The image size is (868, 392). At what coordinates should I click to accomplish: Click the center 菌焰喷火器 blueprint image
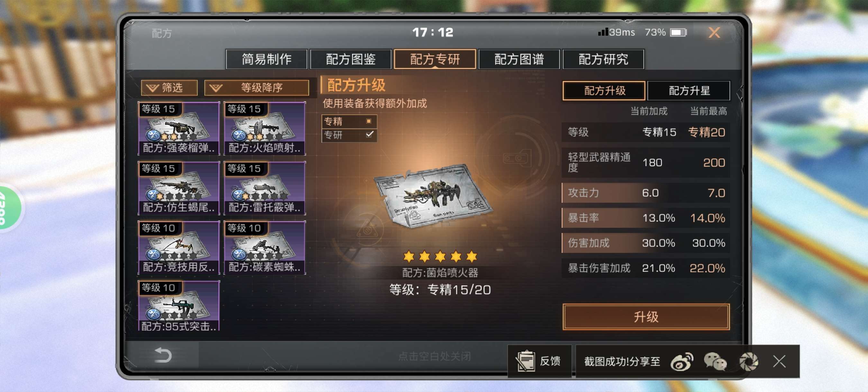[434, 195]
